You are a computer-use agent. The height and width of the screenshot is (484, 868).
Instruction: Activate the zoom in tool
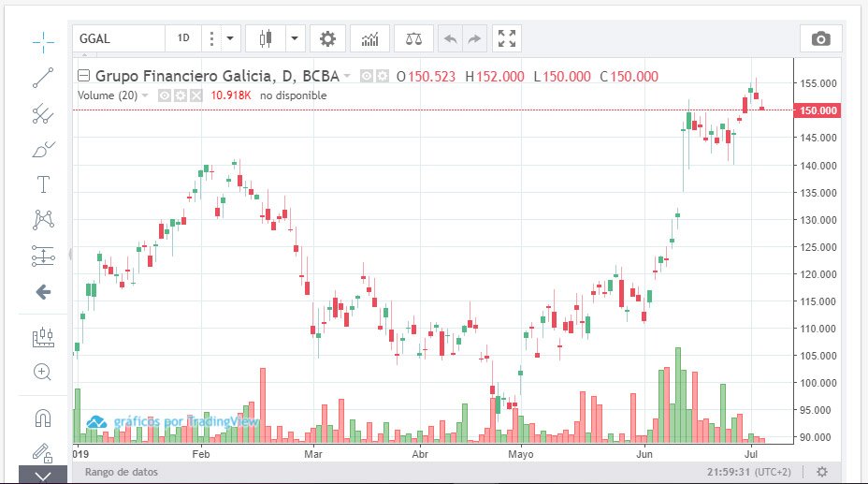[x=43, y=372]
